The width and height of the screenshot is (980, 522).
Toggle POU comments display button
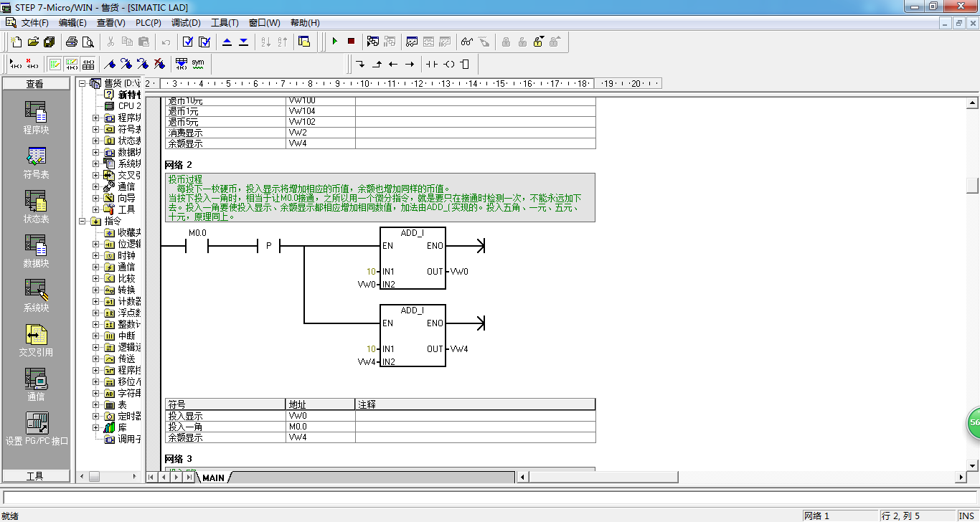55,64
